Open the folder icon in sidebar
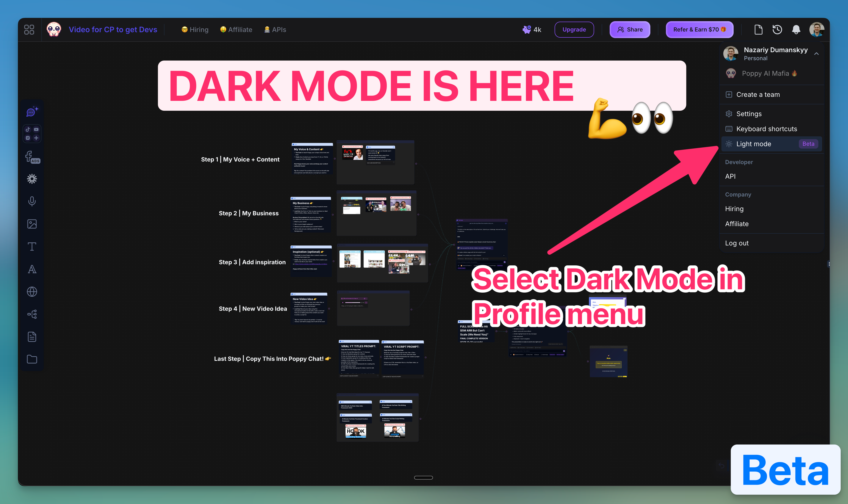 point(32,359)
